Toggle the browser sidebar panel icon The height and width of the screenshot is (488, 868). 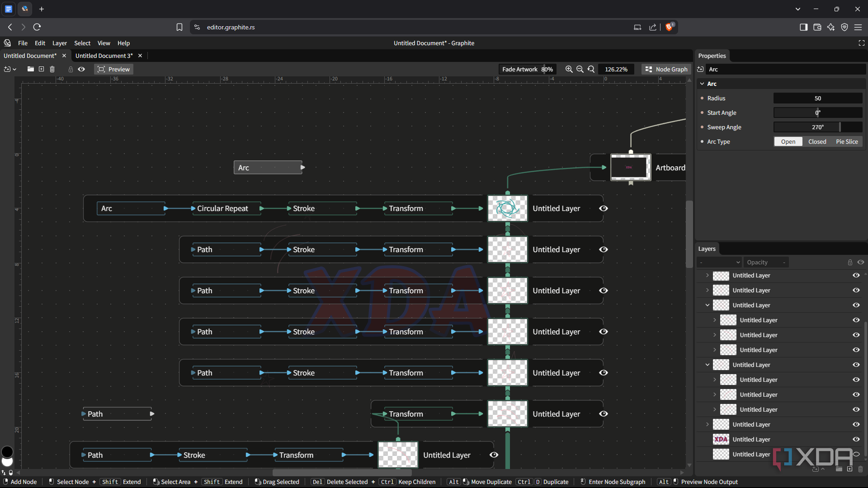click(803, 27)
